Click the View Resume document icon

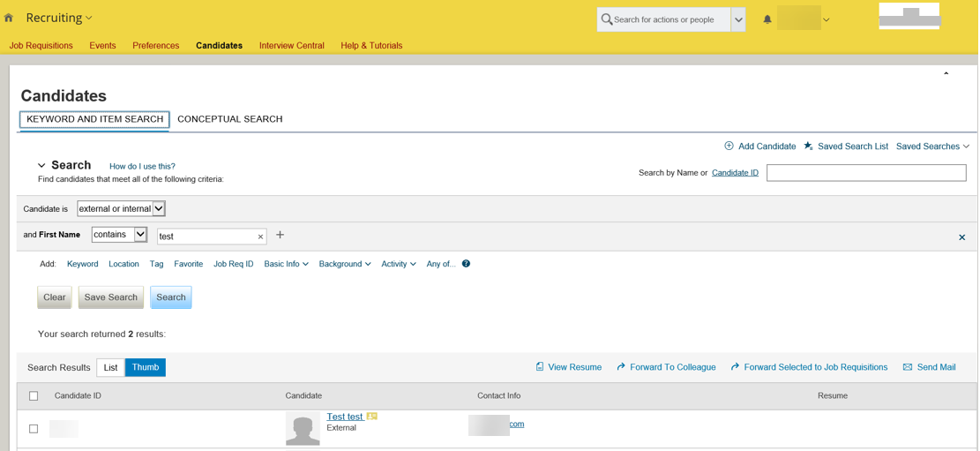pyautogui.click(x=539, y=366)
